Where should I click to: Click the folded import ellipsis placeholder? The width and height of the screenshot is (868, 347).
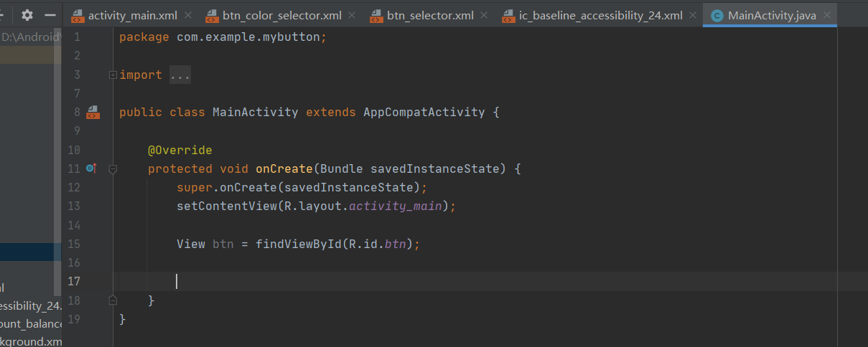pyautogui.click(x=180, y=75)
